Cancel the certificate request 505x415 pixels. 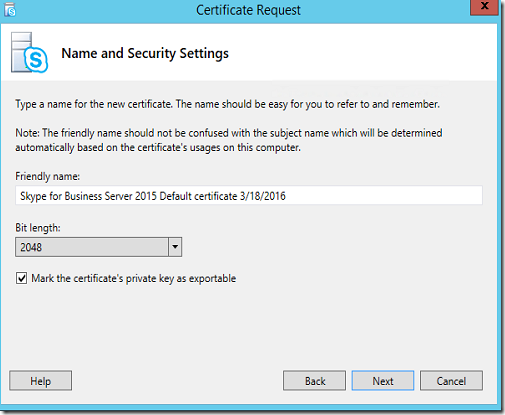451,381
